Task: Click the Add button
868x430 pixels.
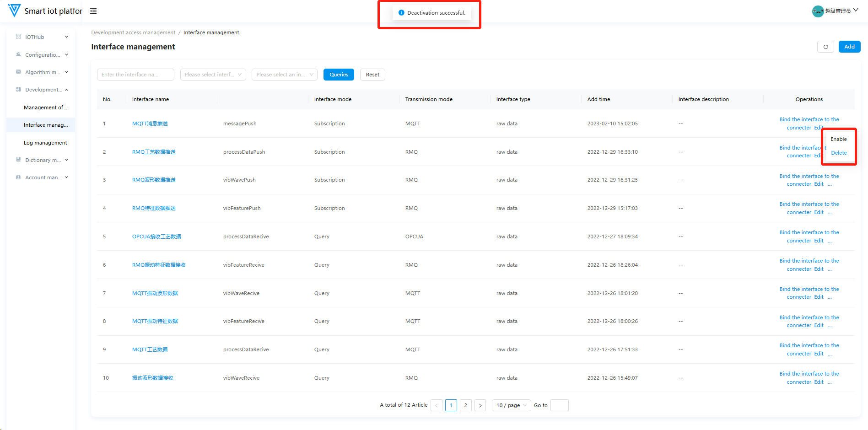Action: (849, 47)
